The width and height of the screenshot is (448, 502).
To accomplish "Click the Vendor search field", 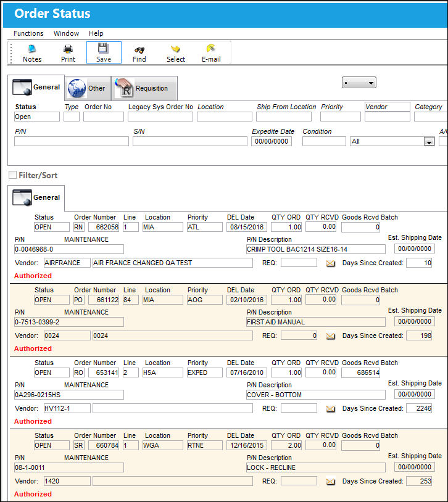I will pos(387,117).
